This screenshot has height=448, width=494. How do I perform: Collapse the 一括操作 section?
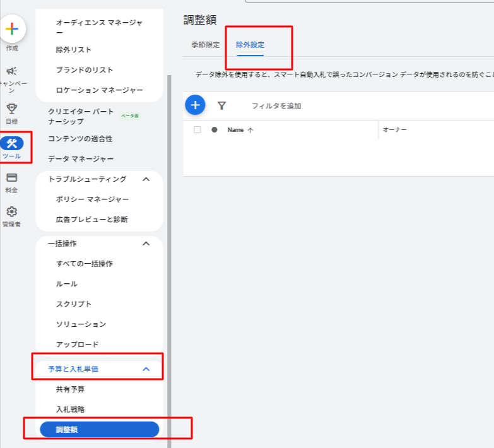tap(146, 244)
